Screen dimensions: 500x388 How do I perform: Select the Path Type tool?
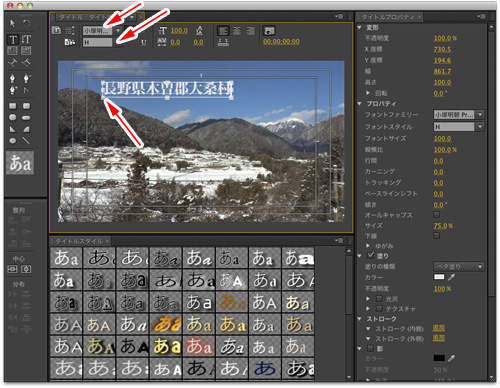(13, 62)
